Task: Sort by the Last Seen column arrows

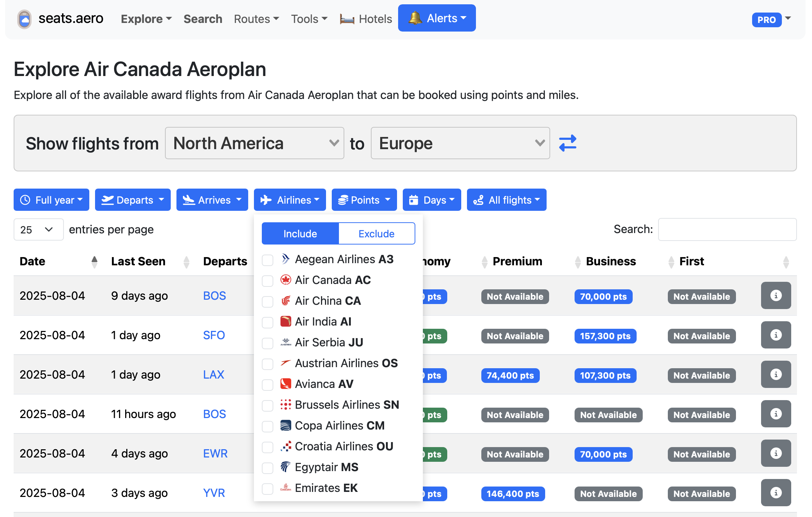Action: (x=186, y=262)
